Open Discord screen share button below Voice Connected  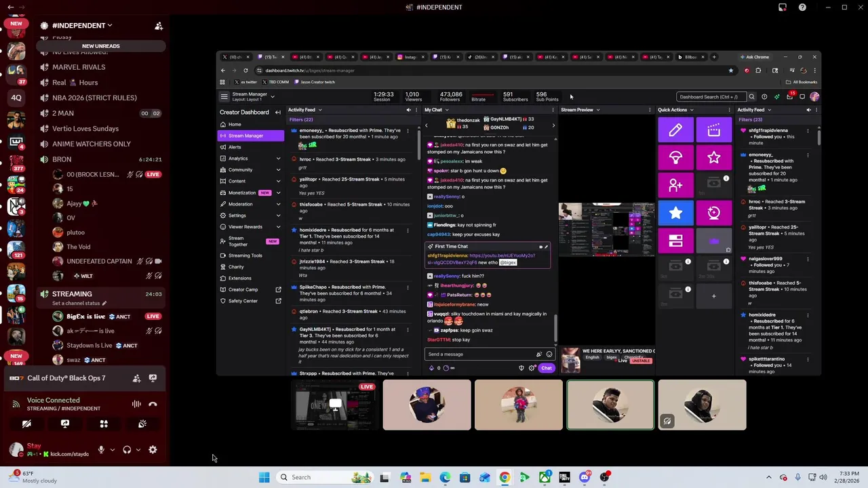(x=65, y=424)
